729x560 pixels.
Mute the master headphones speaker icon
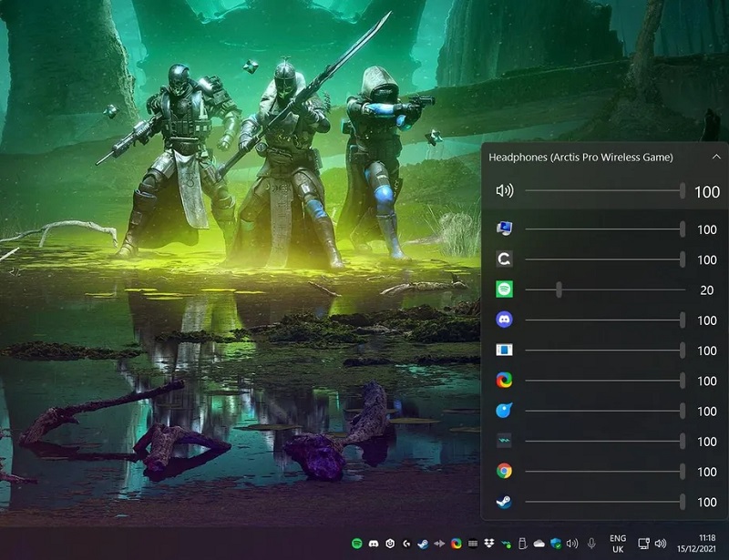pos(504,191)
